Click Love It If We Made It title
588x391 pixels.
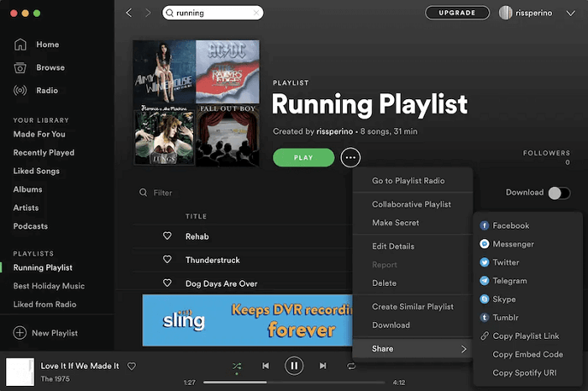[x=80, y=366]
